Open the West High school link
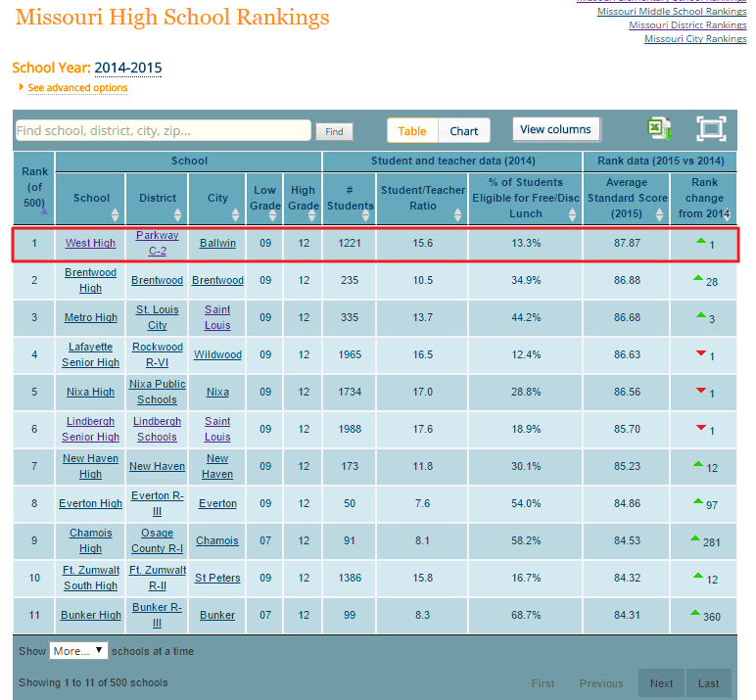The width and height of the screenshot is (756, 700). click(x=90, y=243)
